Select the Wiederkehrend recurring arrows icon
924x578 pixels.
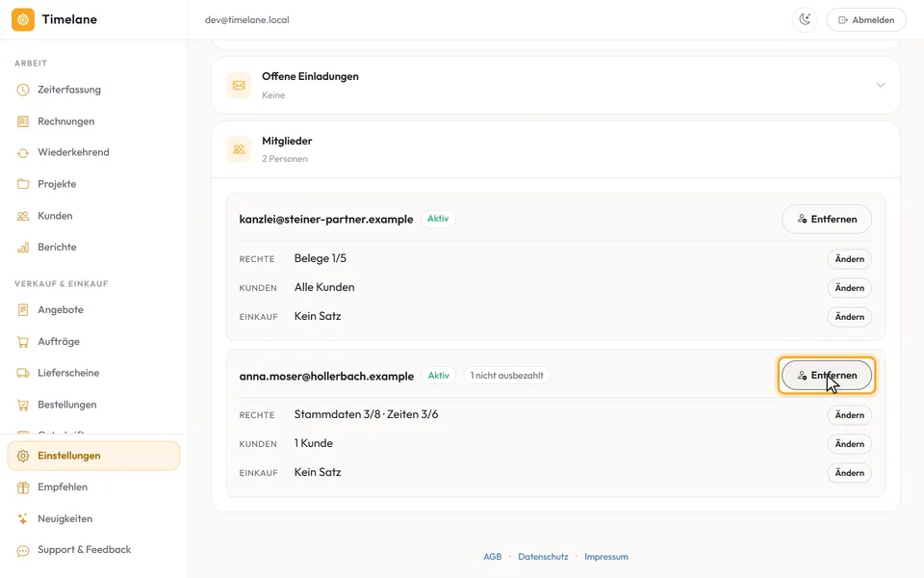23,153
